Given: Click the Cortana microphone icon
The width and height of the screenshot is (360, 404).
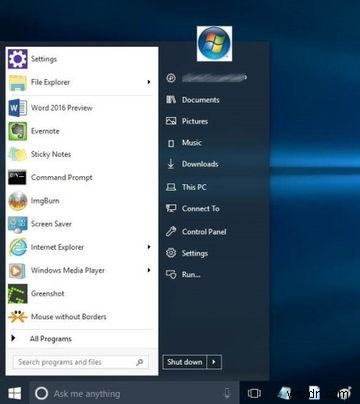Looking at the screenshot, I should (227, 394).
